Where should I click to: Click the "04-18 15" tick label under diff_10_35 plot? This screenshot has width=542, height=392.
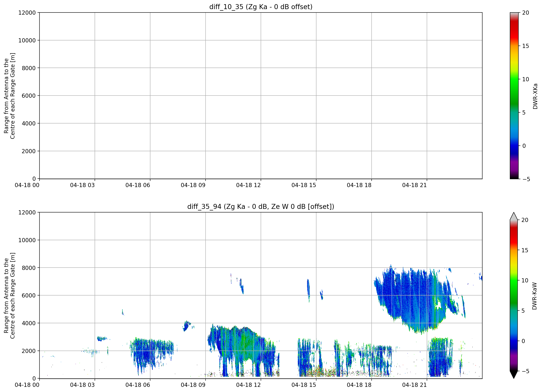tap(304, 185)
